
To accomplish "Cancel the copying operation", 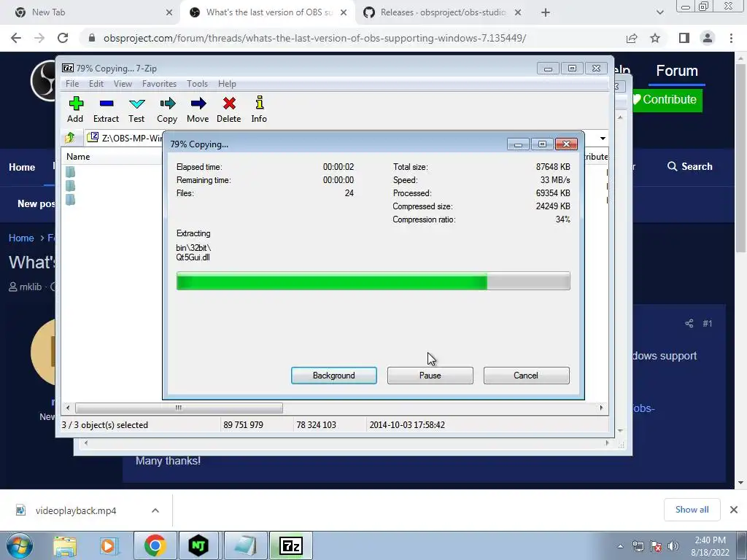I will [x=527, y=376].
